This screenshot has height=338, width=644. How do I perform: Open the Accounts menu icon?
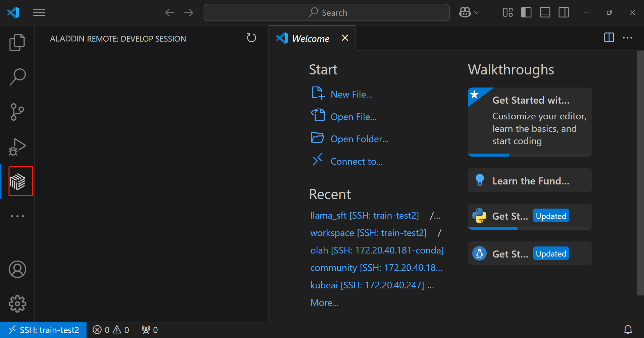coord(17,269)
